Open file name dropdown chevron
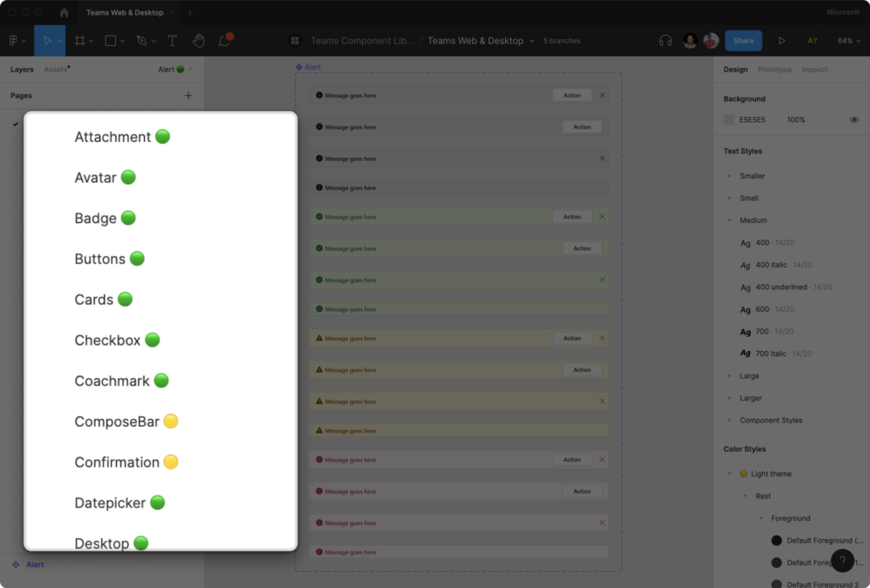Viewport: 870px width, 588px height. pos(532,41)
